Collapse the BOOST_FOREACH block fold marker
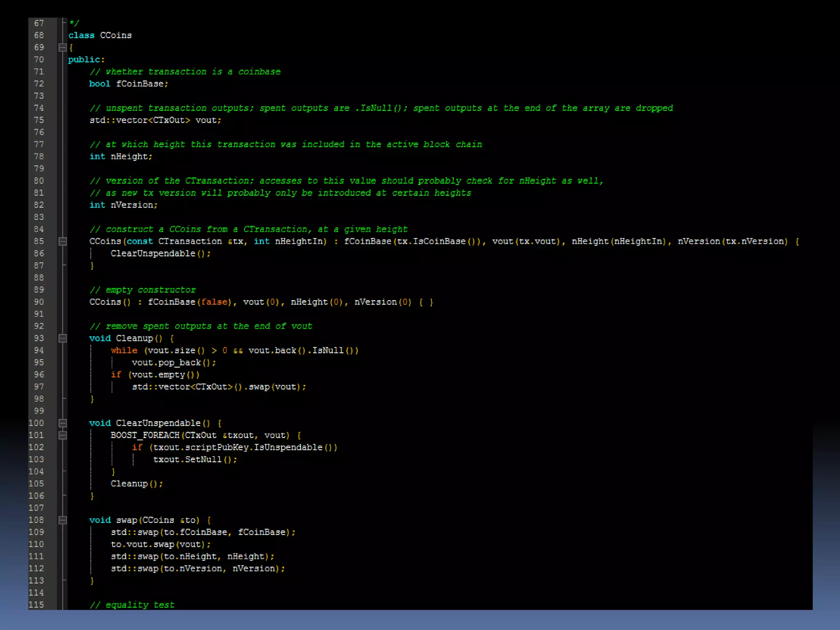The image size is (840, 630). pyautogui.click(x=62, y=435)
